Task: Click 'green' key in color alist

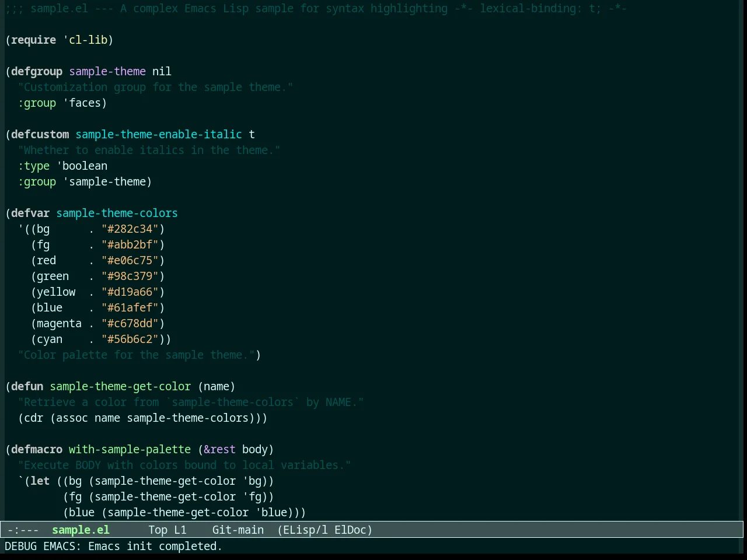Action: coord(53,276)
